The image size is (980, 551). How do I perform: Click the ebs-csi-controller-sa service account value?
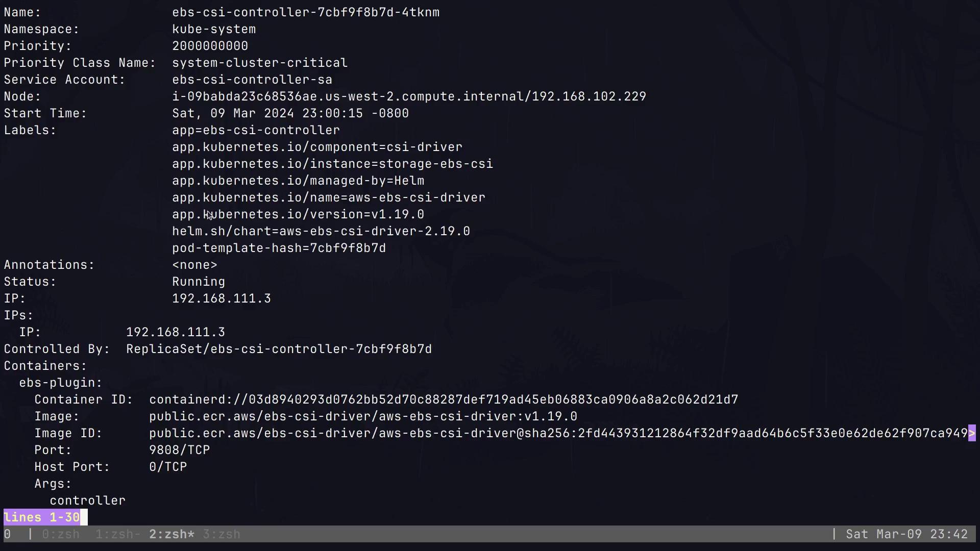click(252, 80)
